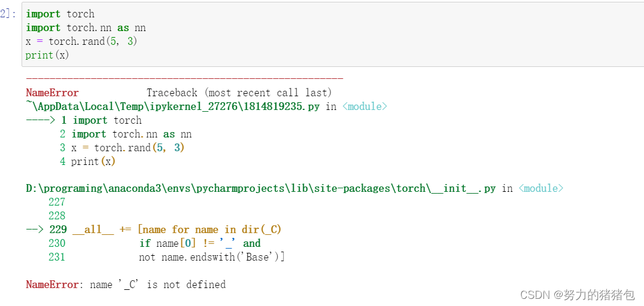Click the cell execution prompt number

pyautogui.click(x=8, y=14)
